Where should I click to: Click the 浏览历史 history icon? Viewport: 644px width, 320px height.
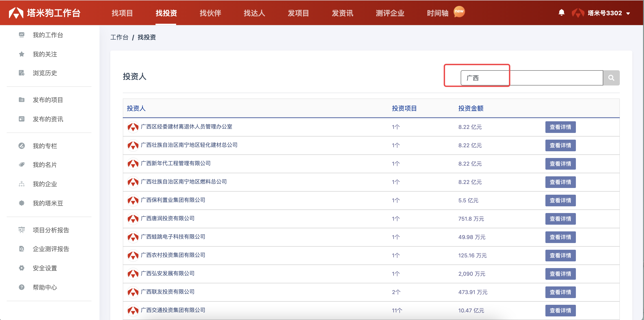pyautogui.click(x=22, y=73)
